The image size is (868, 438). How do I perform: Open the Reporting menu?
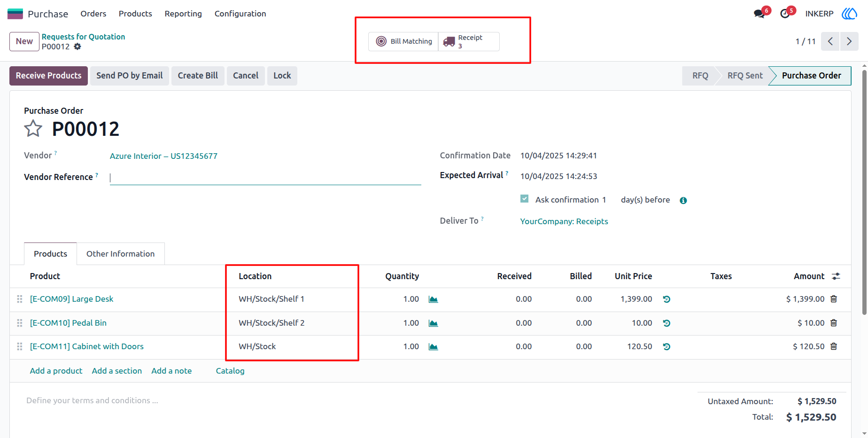[183, 14]
